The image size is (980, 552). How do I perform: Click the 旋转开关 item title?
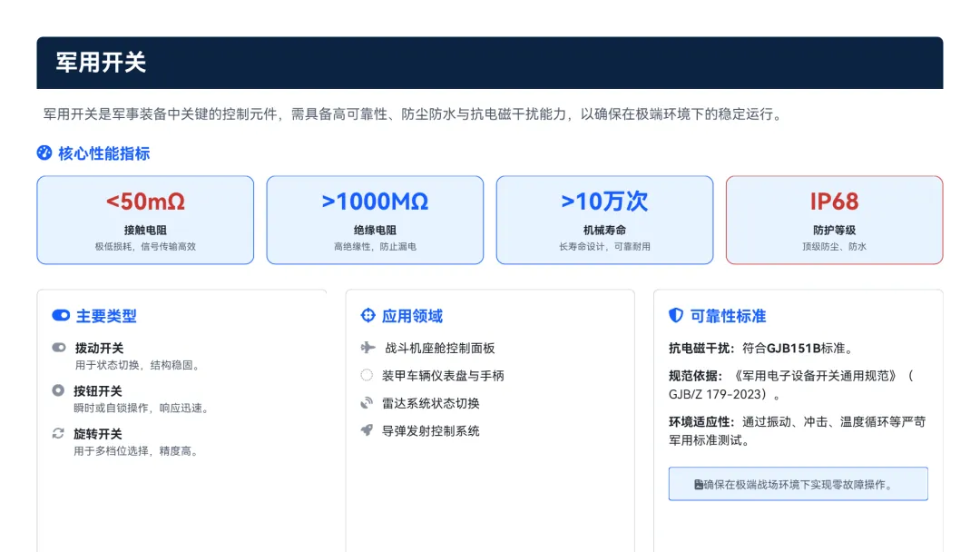(98, 434)
